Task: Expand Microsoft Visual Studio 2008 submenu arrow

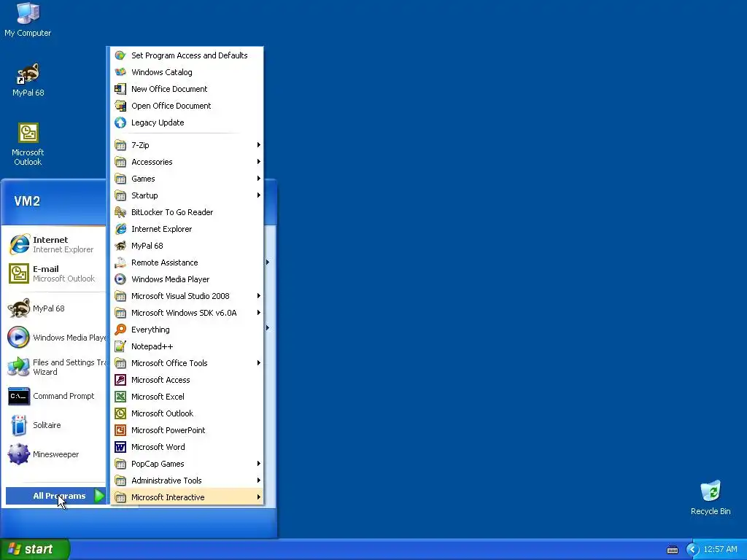Action: pos(259,296)
